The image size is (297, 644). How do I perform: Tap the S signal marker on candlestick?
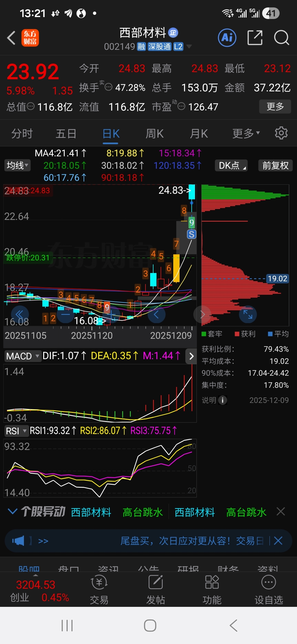pos(192,234)
